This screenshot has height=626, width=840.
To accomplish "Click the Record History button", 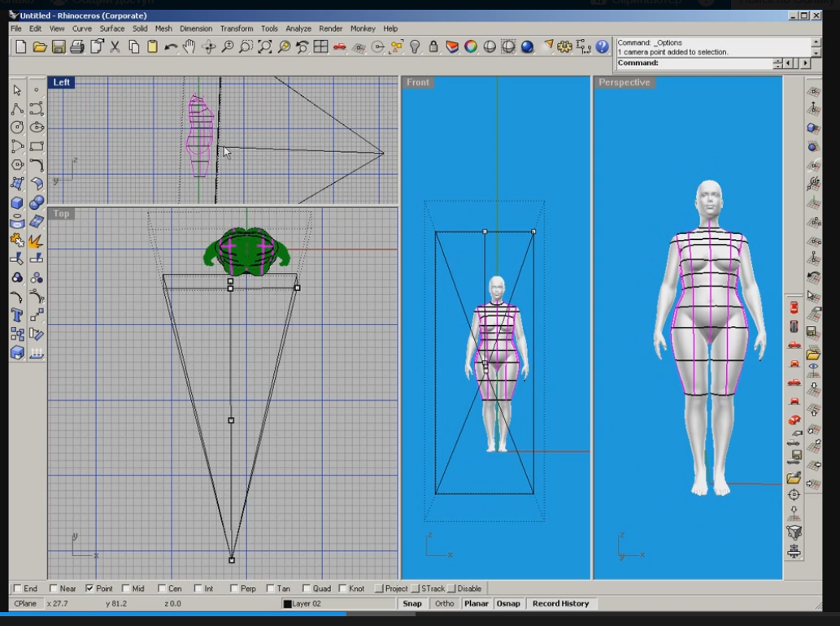I will [560, 604].
